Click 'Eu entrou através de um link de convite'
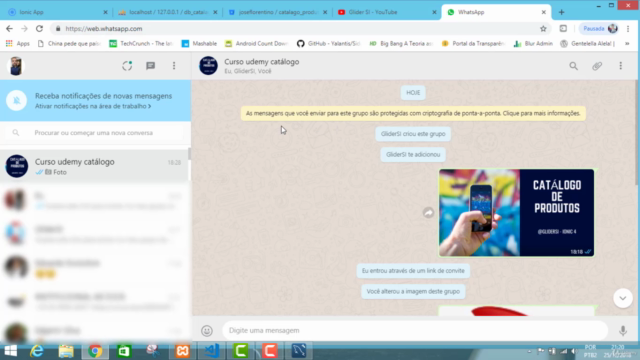 (413, 271)
